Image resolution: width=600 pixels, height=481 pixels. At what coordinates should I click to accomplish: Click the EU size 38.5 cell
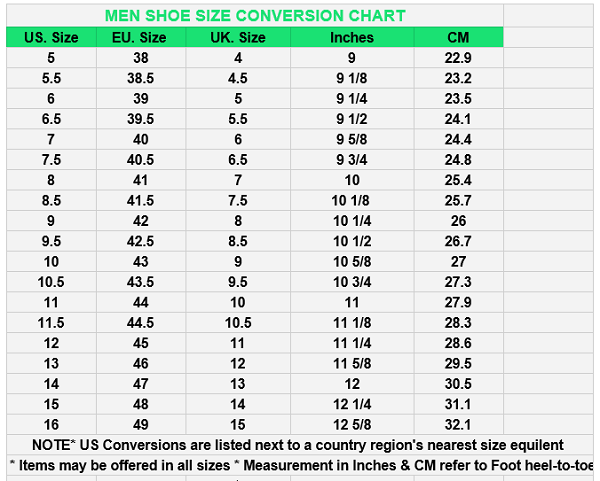point(140,78)
